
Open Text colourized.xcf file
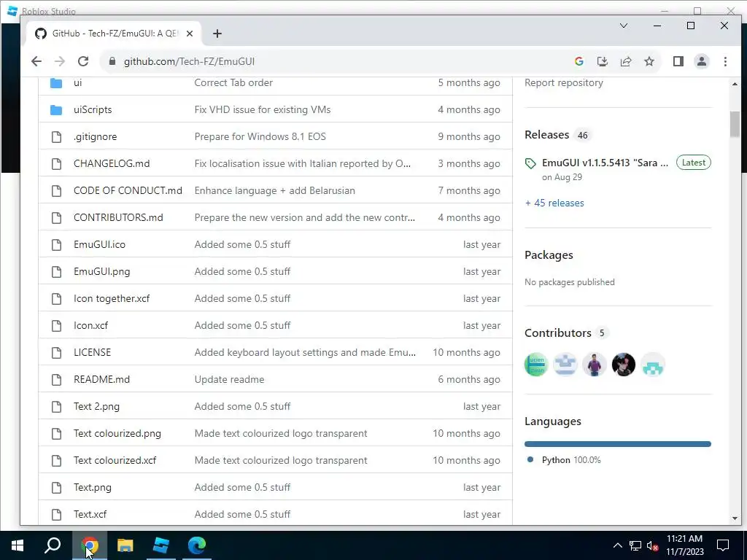pyautogui.click(x=115, y=461)
